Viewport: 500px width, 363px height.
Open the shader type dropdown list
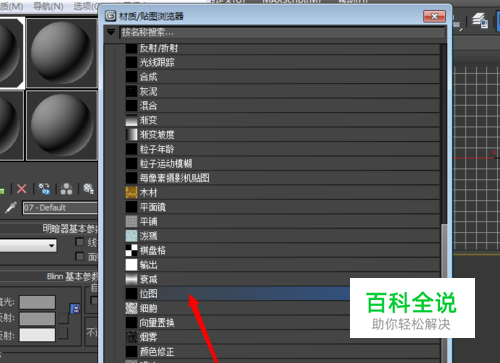coord(28,246)
